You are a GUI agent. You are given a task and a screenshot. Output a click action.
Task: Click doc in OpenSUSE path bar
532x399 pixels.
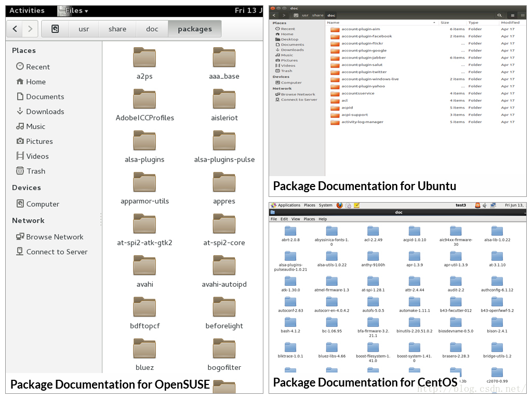pyautogui.click(x=152, y=29)
